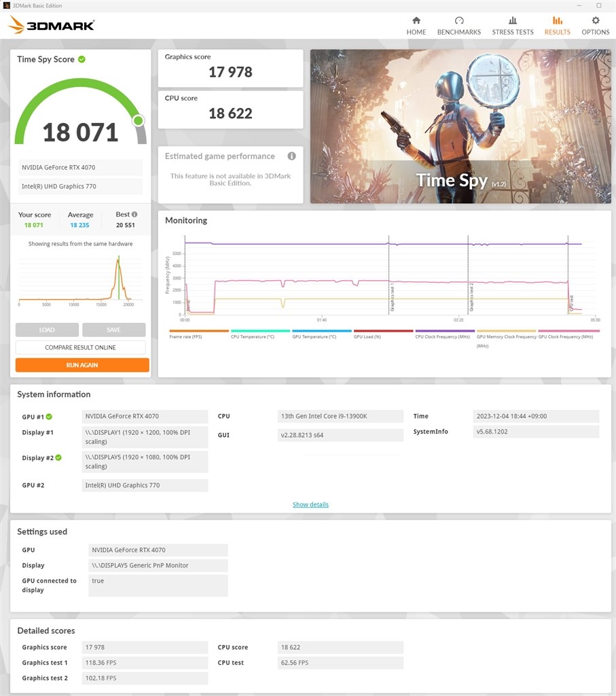Open the OPTIONS tab

coord(596,26)
